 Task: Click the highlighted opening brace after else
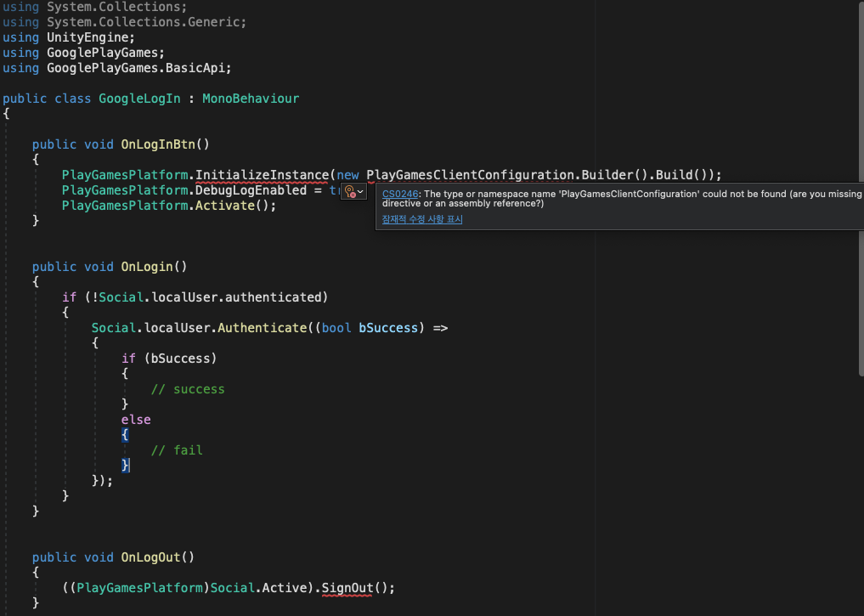(125, 435)
